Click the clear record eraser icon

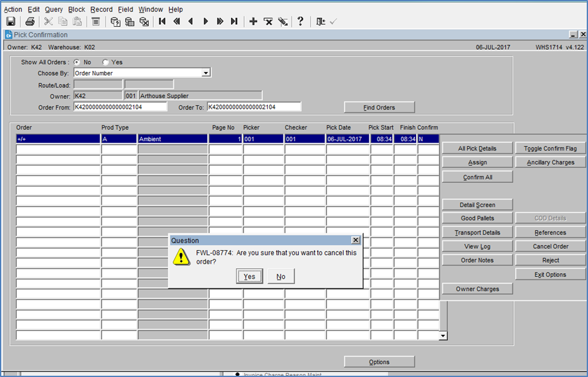(283, 22)
